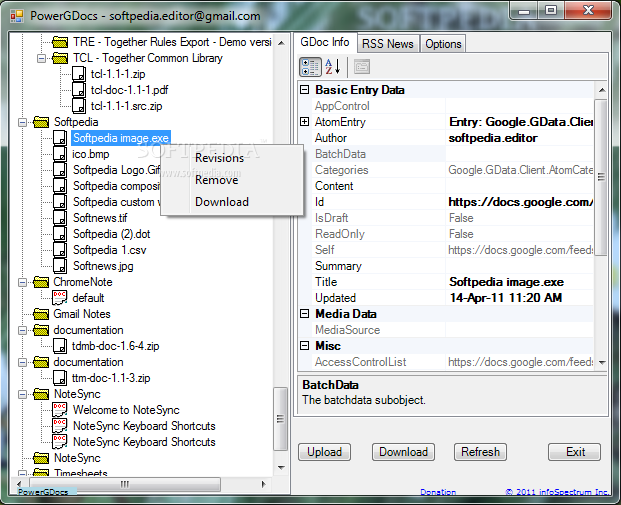Click the file icon next to Softpedia (2).dot
Image resolution: width=621 pixels, height=505 pixels.
pyautogui.click(x=60, y=234)
